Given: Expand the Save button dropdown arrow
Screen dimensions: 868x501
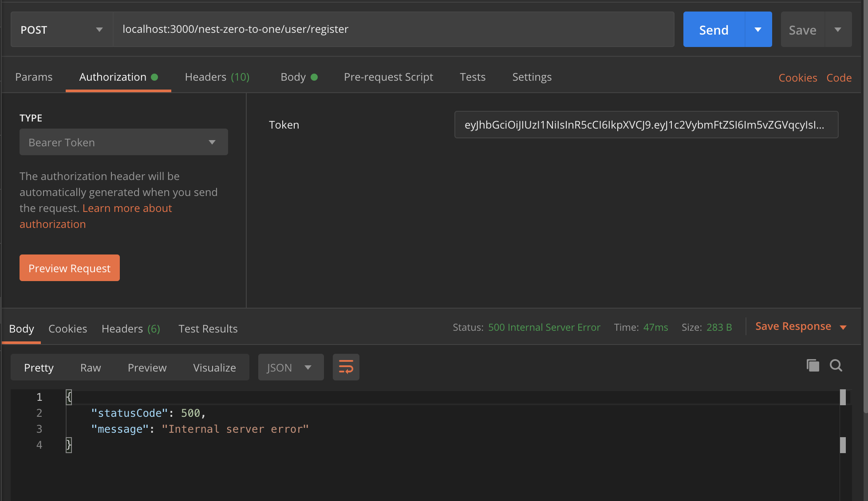Looking at the screenshot, I should pyautogui.click(x=838, y=30).
